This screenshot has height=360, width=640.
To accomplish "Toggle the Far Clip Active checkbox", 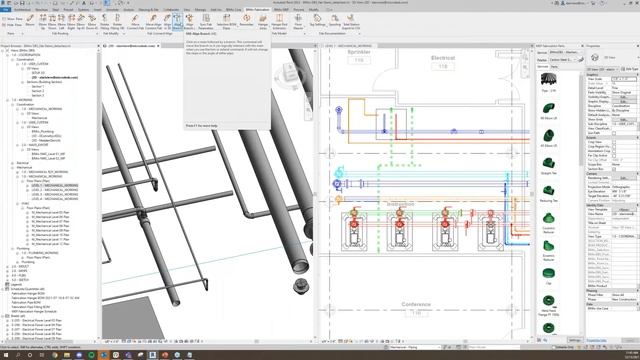I will pyautogui.click(x=614, y=156).
